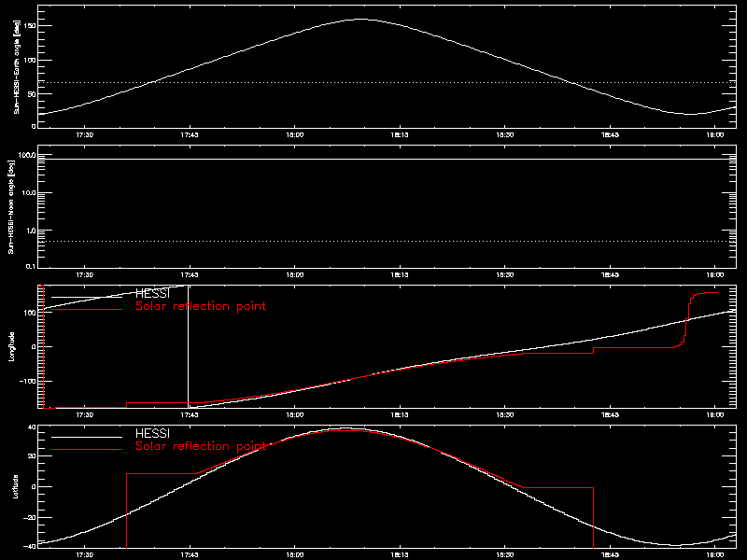This screenshot has width=747, height=560.
Task: Click 18:45 time label under Latitude plot
Action: (x=610, y=555)
